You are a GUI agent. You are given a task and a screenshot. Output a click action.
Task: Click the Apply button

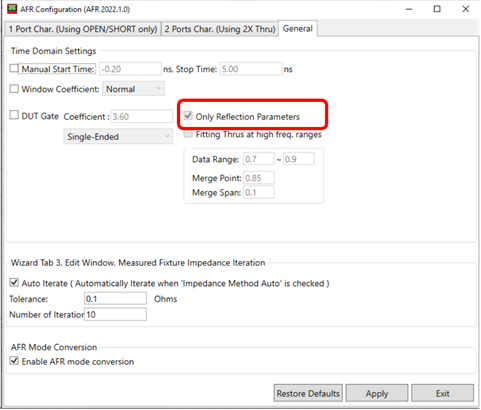click(x=377, y=393)
